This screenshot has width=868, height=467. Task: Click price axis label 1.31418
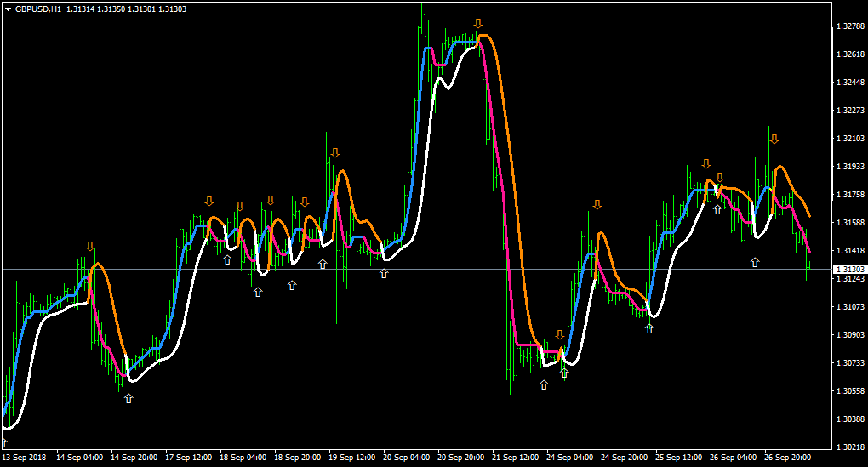(851, 250)
